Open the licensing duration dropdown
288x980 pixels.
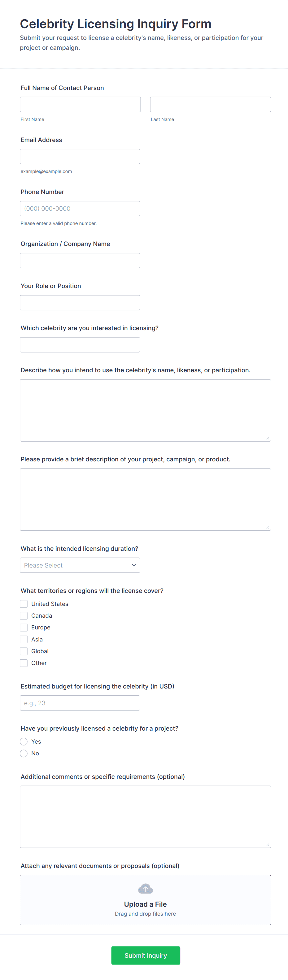pos(80,565)
